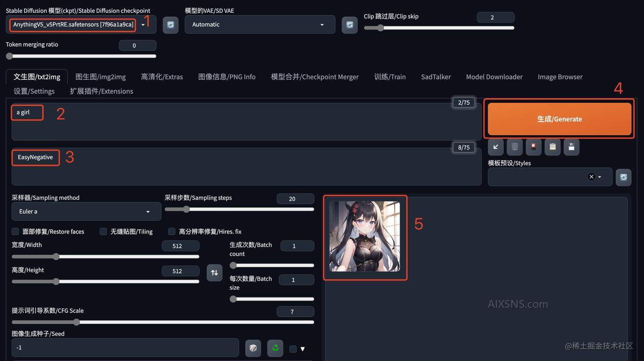
Task: Expand the Styles selection dropdown
Action: click(600, 177)
